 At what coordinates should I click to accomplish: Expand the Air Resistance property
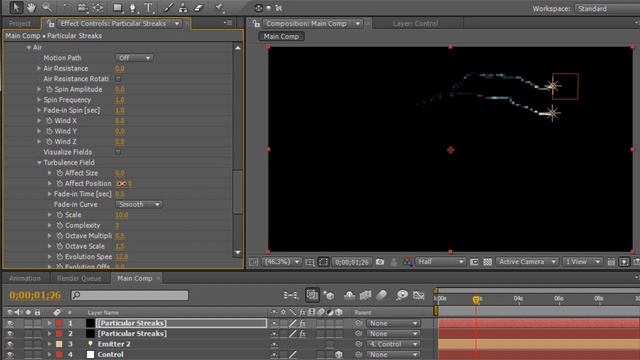pyautogui.click(x=39, y=69)
